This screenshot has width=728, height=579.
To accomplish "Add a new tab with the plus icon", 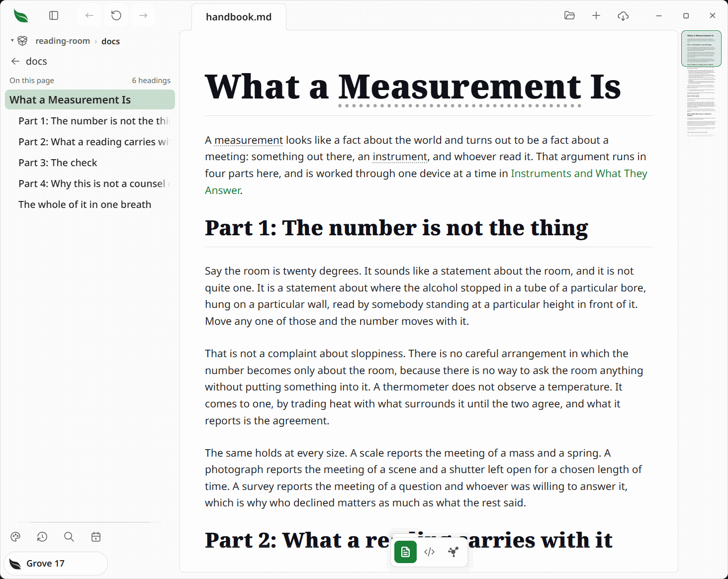I will tap(596, 15).
